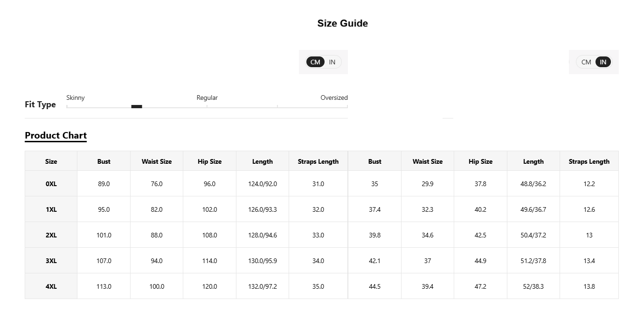The image size is (644, 327).
Task: Click the 130.0/95.9 length cell
Action: 263,261
